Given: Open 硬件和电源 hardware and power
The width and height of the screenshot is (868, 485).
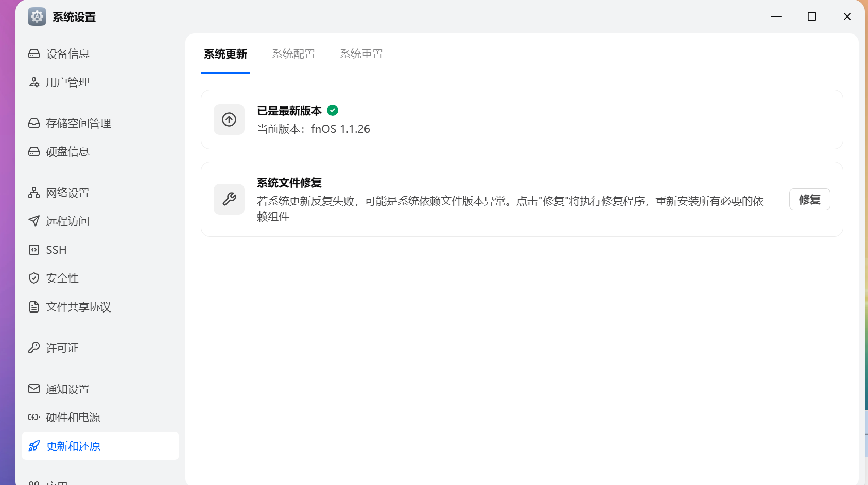Looking at the screenshot, I should pyautogui.click(x=73, y=417).
